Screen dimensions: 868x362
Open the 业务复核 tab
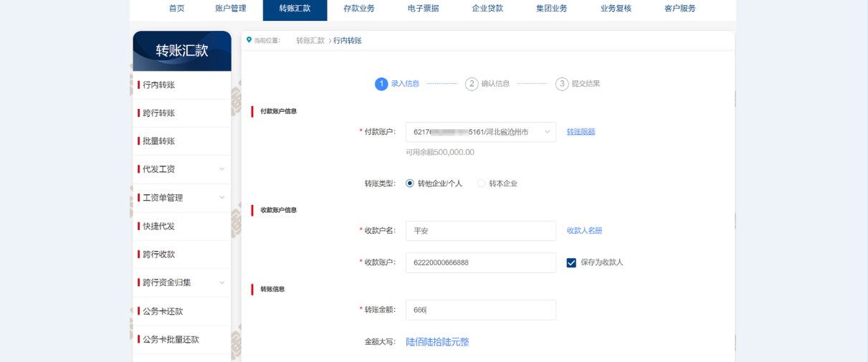click(616, 9)
